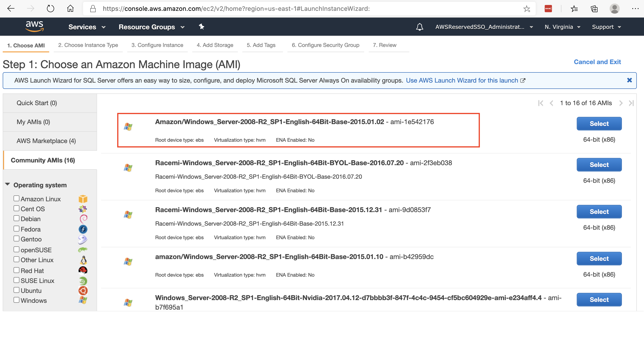The height and width of the screenshot is (338, 644).
Task: Select the Nvidia ami-b7f695a1 AMI
Action: coord(599,299)
